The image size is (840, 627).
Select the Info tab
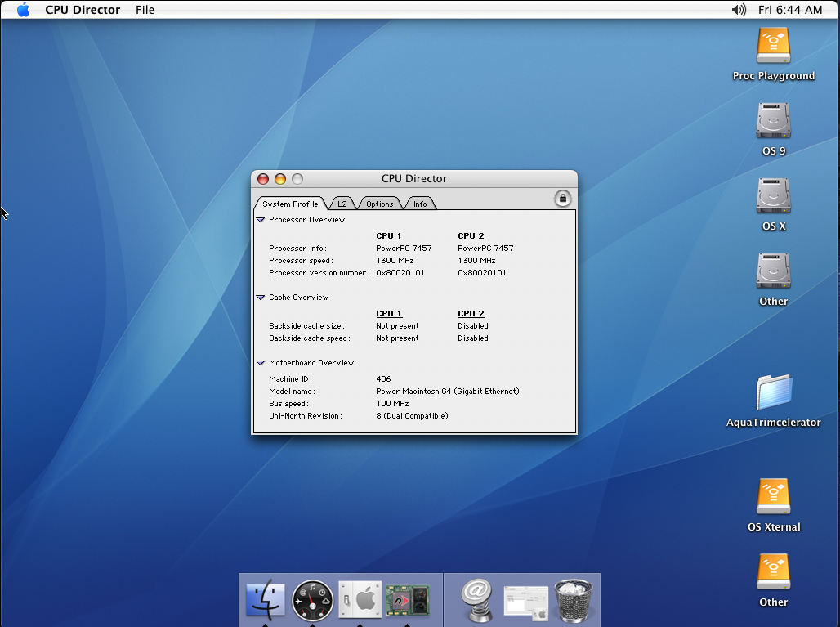click(419, 204)
